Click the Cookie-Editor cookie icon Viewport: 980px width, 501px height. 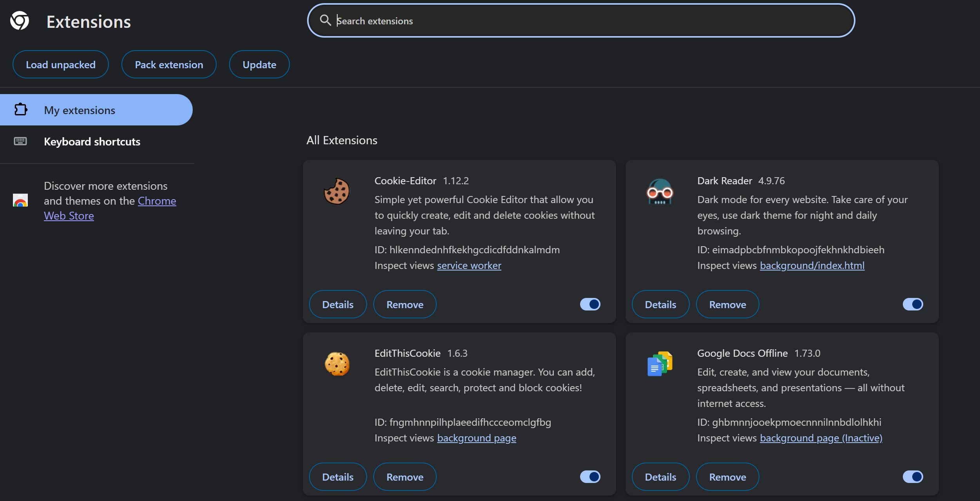tap(336, 192)
